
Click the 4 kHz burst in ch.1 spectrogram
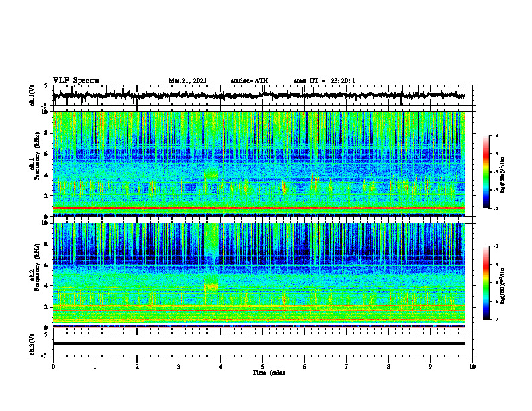pos(212,175)
